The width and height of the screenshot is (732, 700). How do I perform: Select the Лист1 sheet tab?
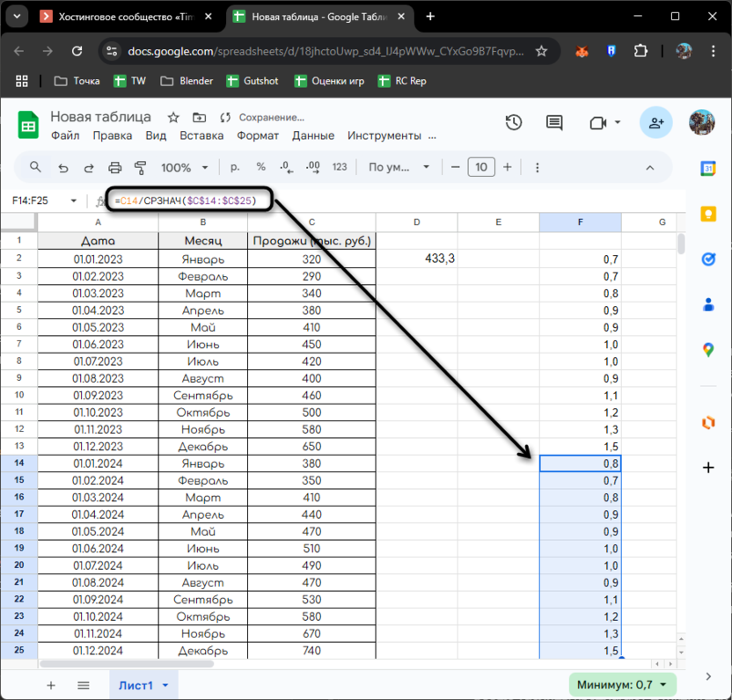coord(136,685)
